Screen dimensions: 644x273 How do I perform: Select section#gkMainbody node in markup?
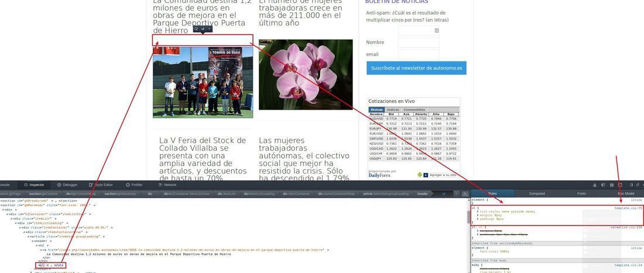click(x=48, y=205)
